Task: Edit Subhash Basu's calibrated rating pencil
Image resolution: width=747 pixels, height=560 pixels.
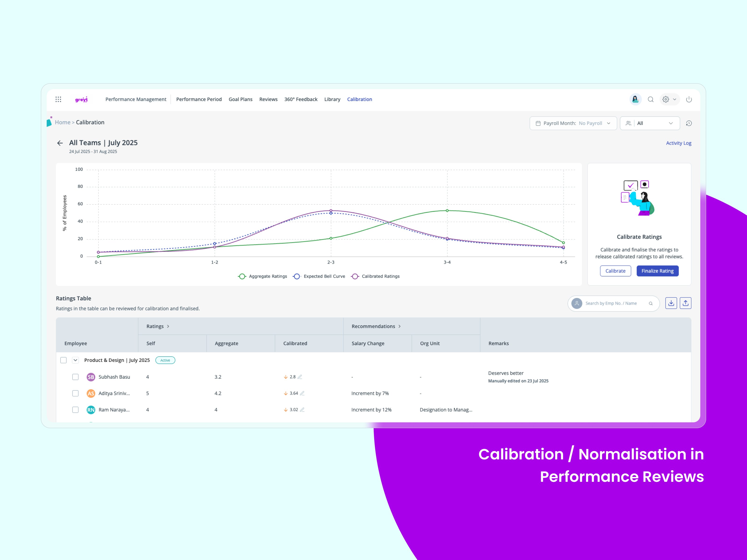Action: point(300,377)
